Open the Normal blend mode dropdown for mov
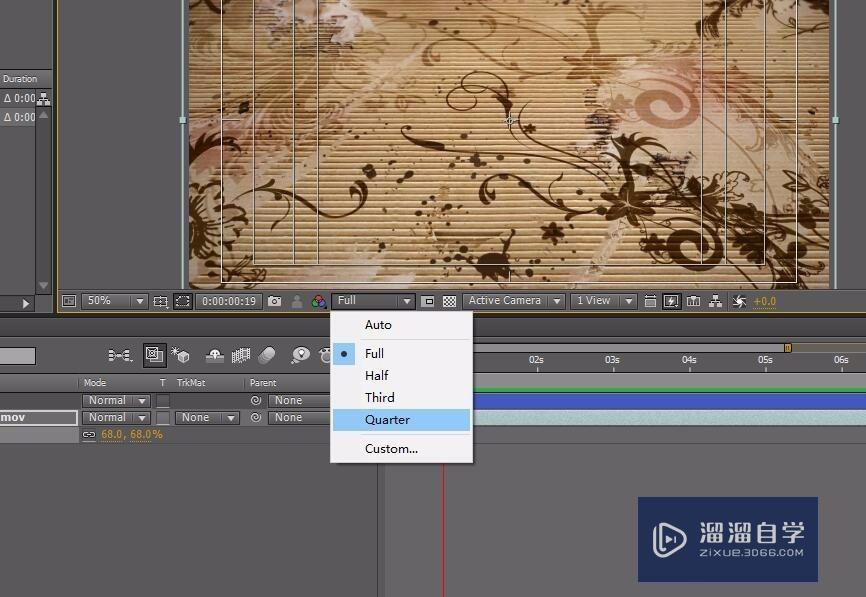 point(116,418)
